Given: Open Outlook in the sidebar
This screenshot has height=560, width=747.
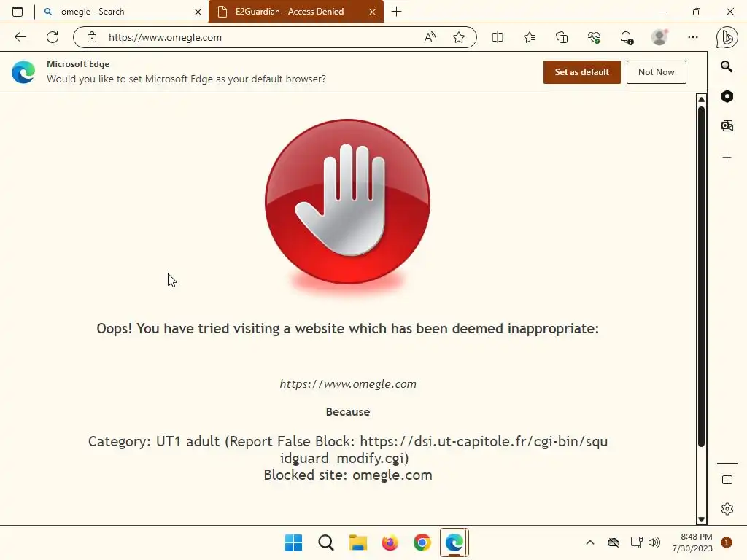Looking at the screenshot, I should pyautogui.click(x=727, y=125).
